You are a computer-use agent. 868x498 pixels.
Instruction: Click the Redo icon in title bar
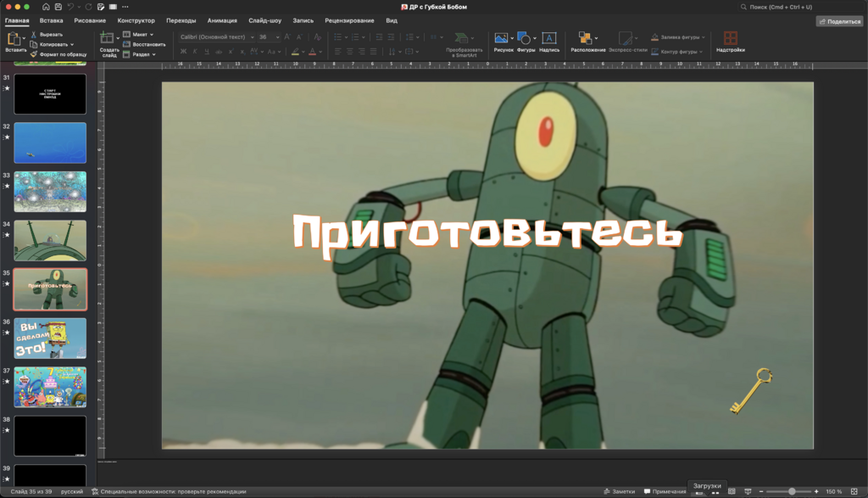pos(88,7)
